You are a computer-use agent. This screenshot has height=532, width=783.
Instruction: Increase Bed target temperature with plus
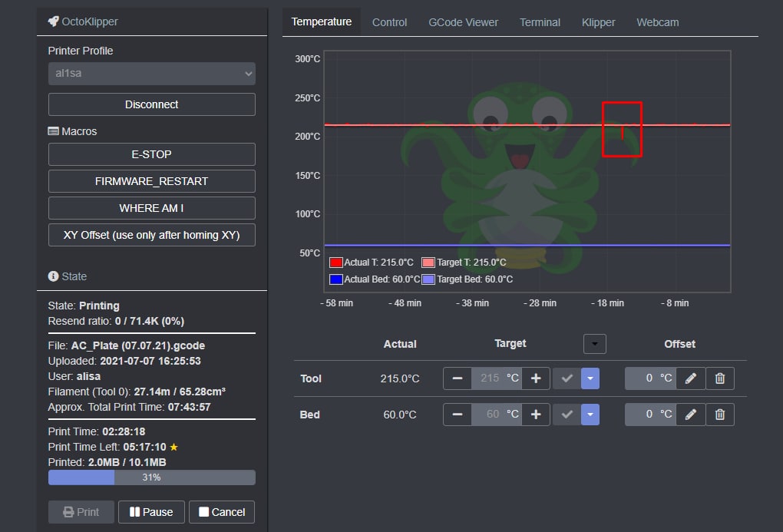536,415
